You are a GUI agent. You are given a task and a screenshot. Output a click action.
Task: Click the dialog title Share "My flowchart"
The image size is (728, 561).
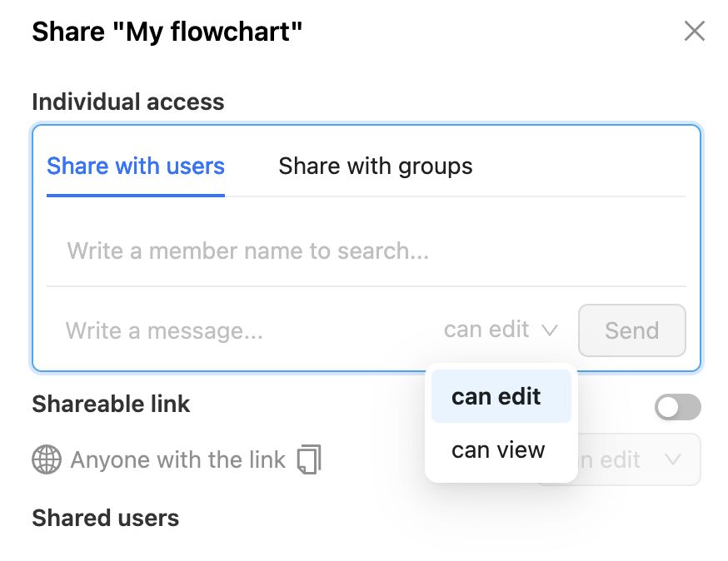coord(167,32)
